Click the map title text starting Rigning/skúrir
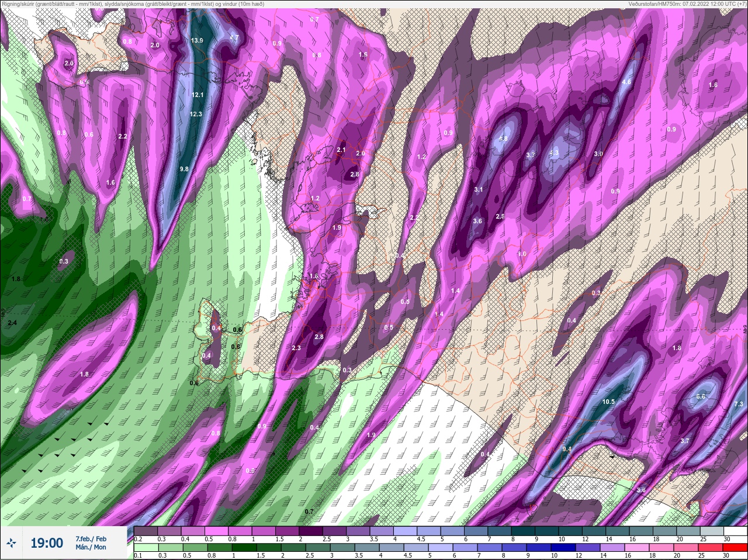Viewport: 748px width, 560px height. (133, 4)
